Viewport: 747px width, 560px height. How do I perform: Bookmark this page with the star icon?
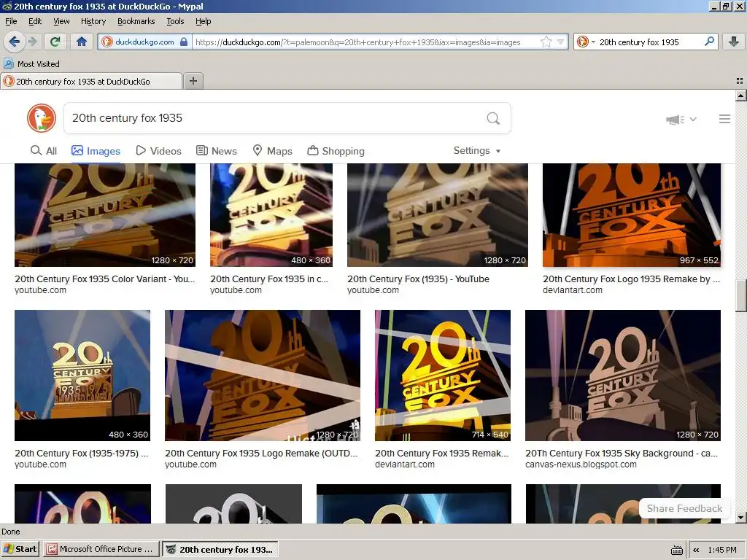546,42
